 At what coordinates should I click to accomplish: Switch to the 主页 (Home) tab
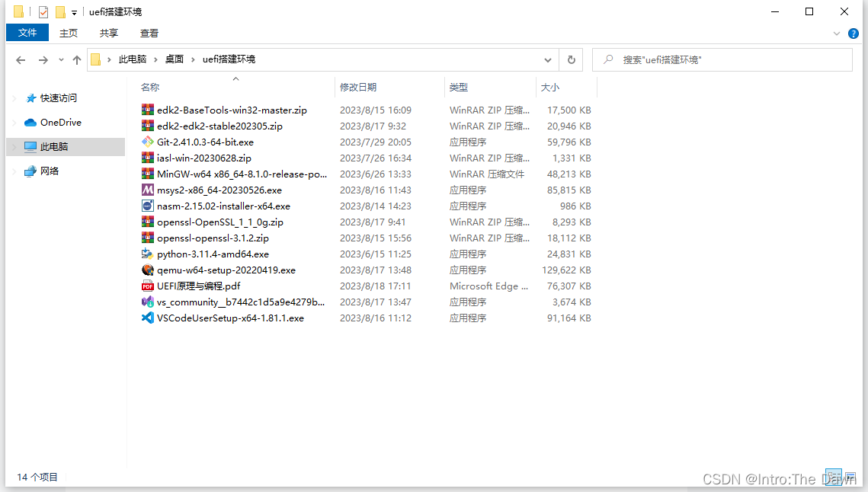pos(69,34)
